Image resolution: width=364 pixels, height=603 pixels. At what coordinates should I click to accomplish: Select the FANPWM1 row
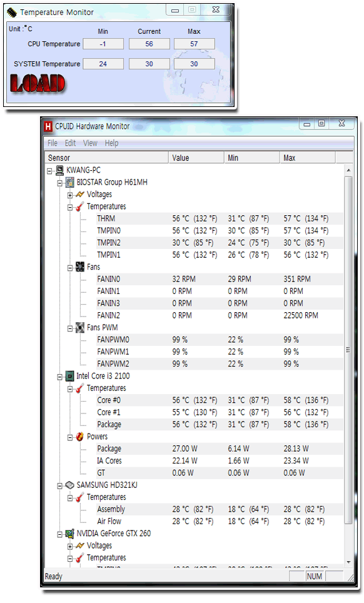[220, 352]
